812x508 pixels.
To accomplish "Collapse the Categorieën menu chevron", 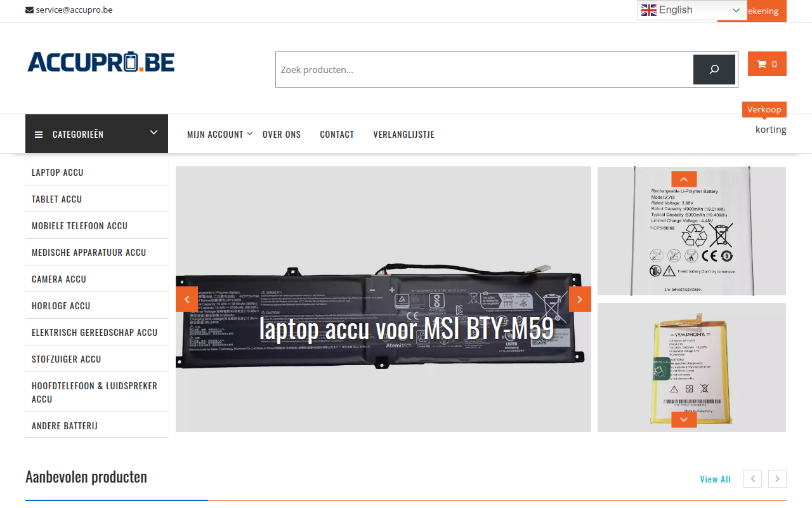I will click(x=154, y=132).
